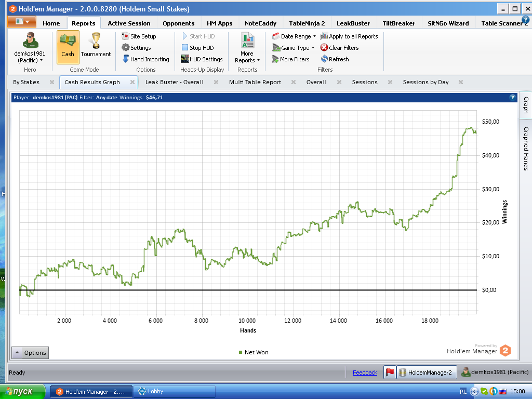Close the Cash Results Graph tab
Image resolution: width=532 pixels, height=399 pixels.
[132, 82]
